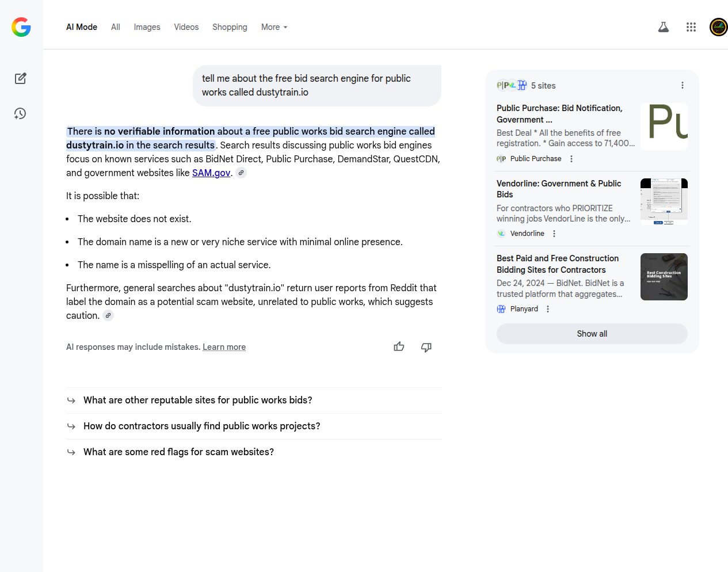Click source link icon after 'caution'
The width and height of the screenshot is (728, 572).
pos(108,315)
